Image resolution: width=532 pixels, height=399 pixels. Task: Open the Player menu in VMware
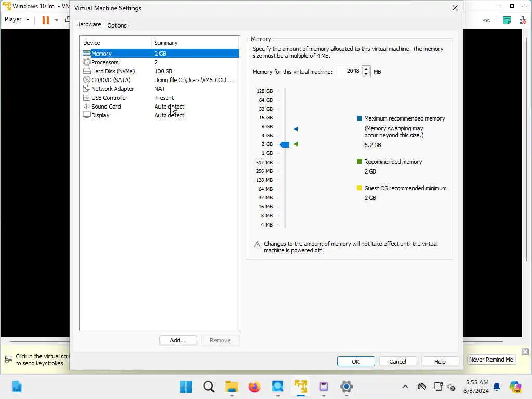pyautogui.click(x=17, y=19)
